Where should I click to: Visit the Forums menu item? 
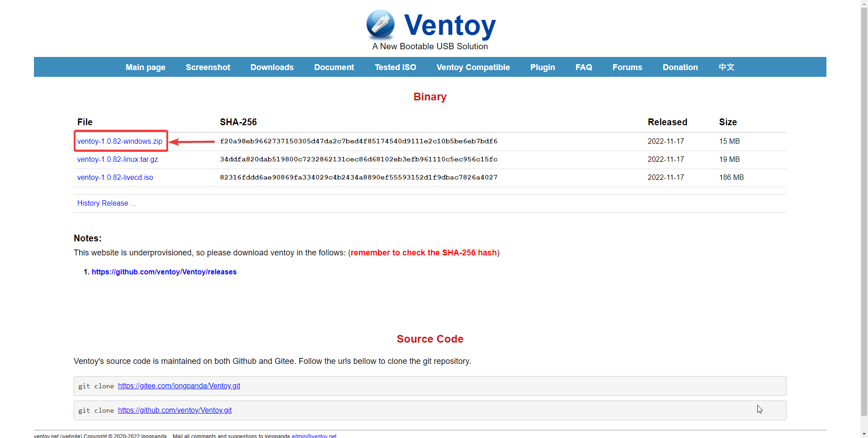627,67
